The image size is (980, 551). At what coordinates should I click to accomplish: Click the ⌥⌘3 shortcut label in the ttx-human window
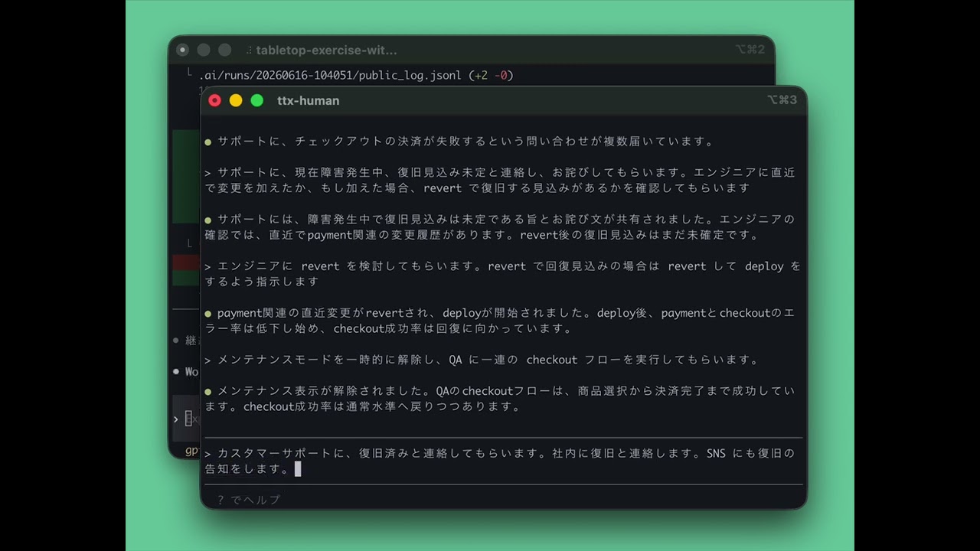click(782, 100)
